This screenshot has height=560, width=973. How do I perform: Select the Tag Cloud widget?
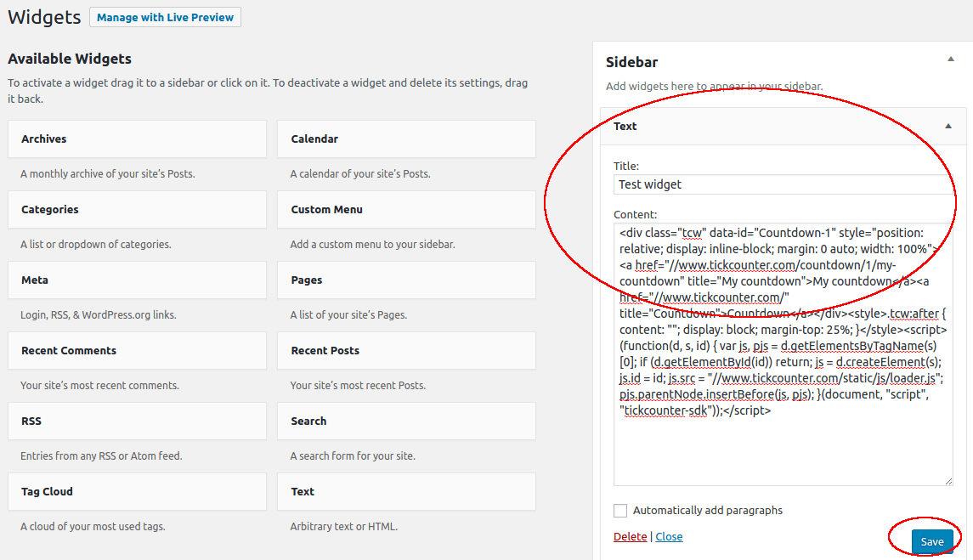click(x=137, y=492)
